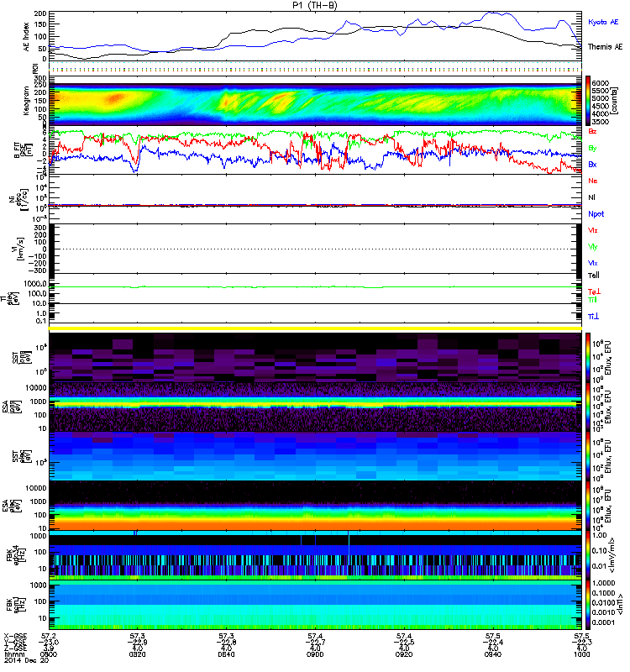Click the 3500 tick on Keogram color bar
The image size is (630, 672).
coord(600,122)
